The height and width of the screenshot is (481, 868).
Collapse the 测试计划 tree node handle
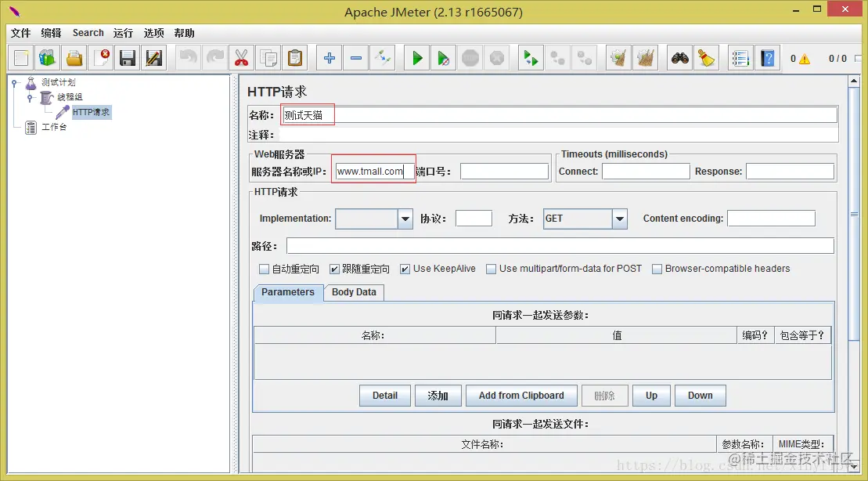click(x=15, y=83)
